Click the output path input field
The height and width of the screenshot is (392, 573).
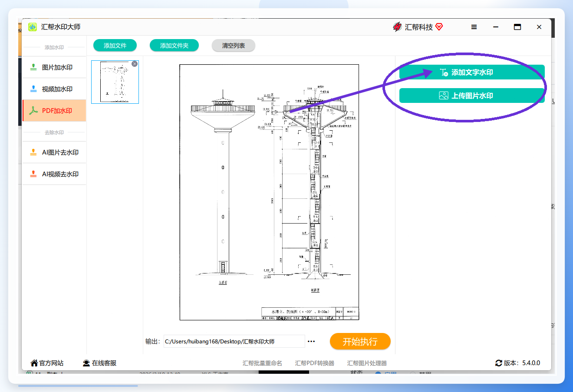pos(234,342)
